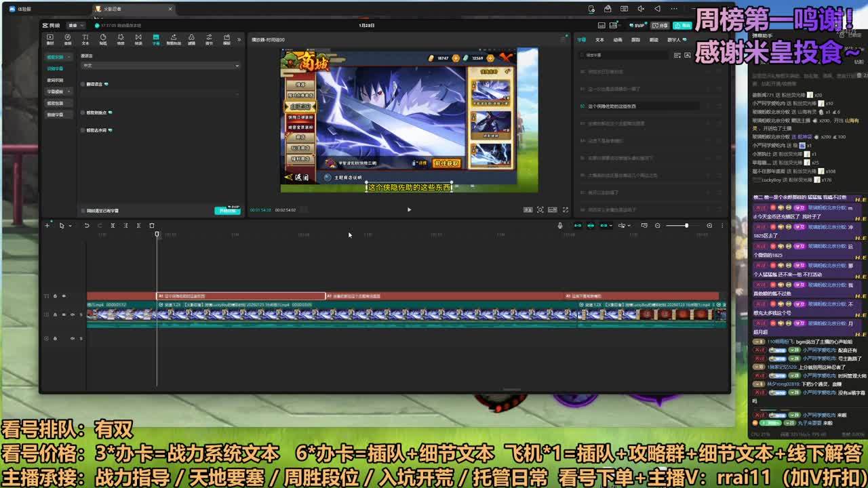Screen dimensions: 868x488
Task: Toggle the subtitle track eye visibility icon
Action: 64,296
